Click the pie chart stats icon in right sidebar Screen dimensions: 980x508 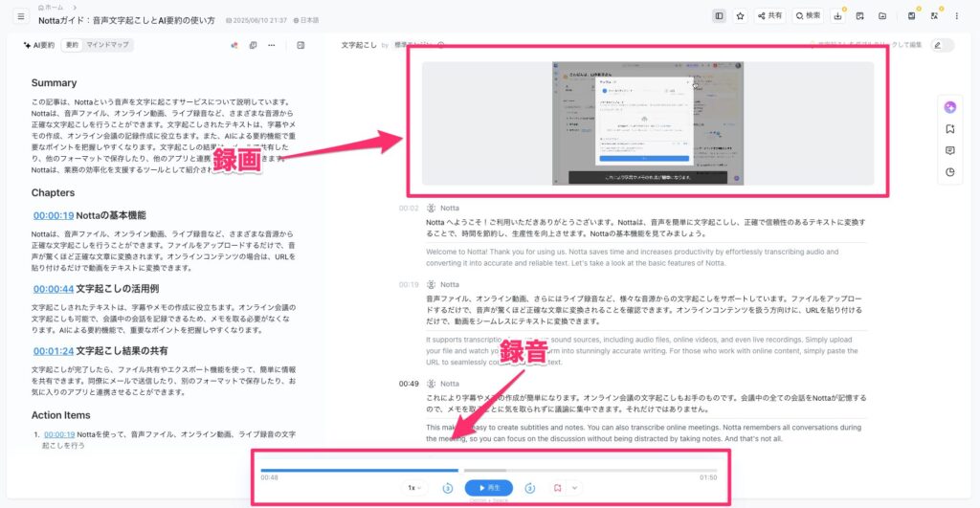[950, 172]
